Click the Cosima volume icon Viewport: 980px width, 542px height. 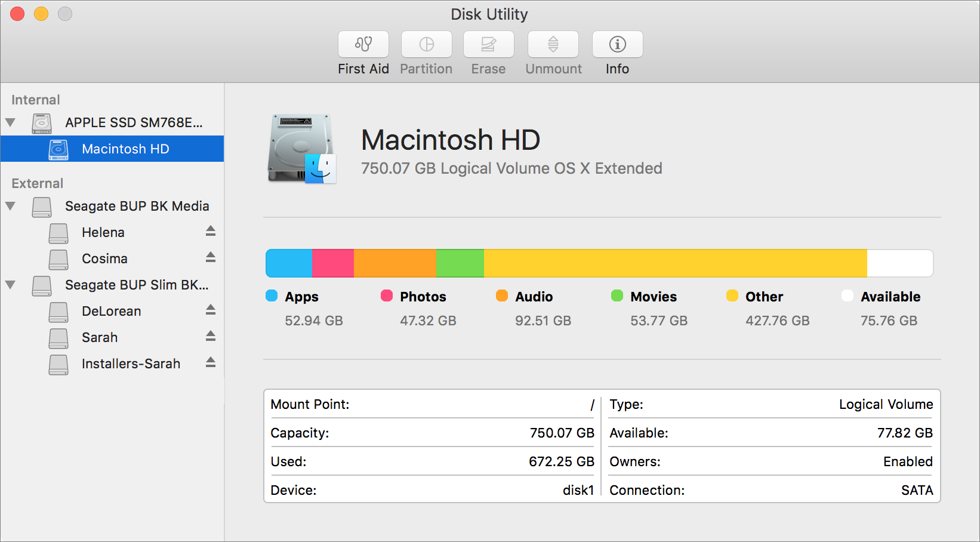click(x=58, y=259)
